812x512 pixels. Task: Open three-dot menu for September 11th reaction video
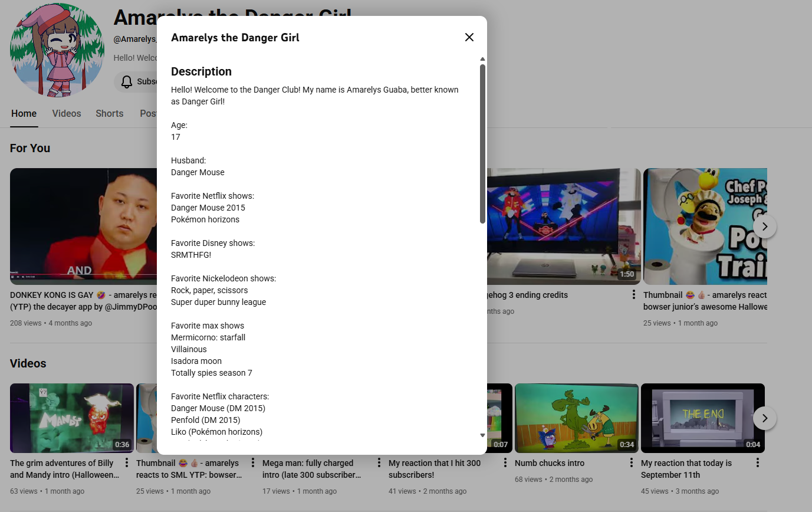pos(758,462)
